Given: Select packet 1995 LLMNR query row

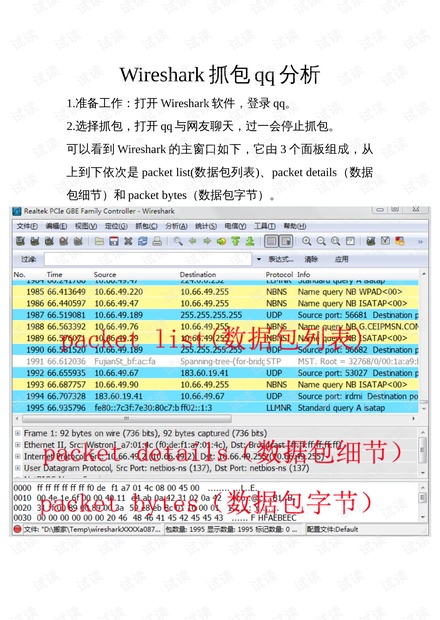Looking at the screenshot, I should pyautogui.click(x=215, y=408).
